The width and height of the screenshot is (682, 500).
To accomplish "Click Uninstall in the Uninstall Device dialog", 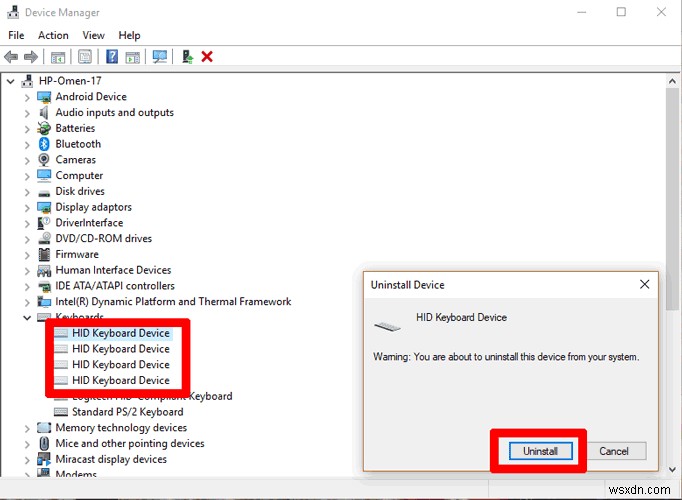I will click(540, 451).
